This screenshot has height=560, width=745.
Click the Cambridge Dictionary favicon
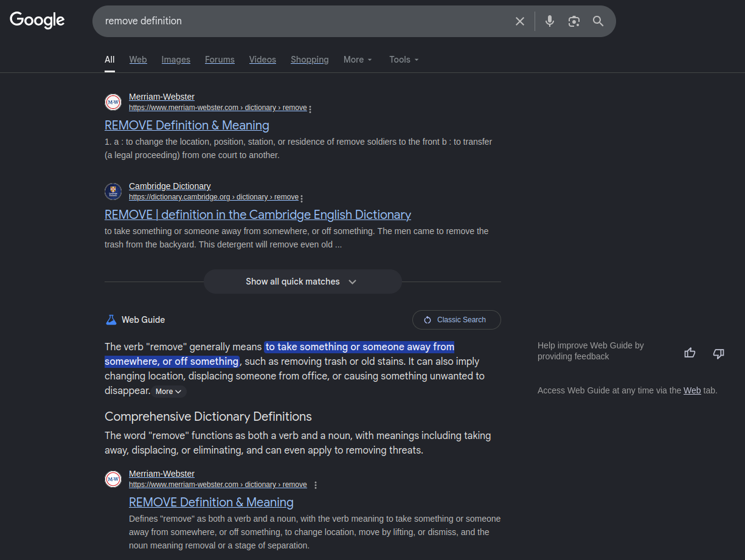pos(113,192)
